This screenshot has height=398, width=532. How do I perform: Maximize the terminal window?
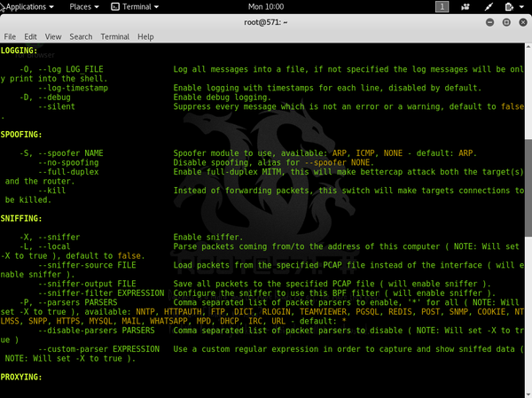tap(505, 21)
